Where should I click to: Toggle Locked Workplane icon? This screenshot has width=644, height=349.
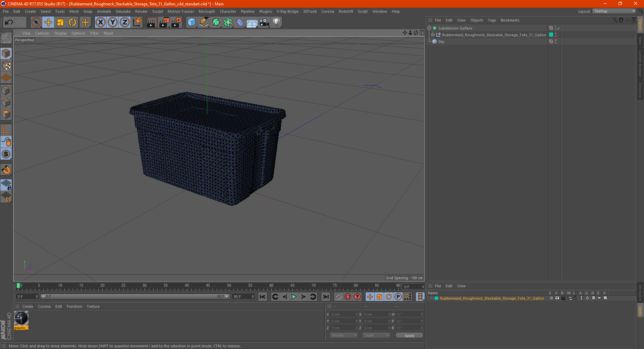(6, 185)
